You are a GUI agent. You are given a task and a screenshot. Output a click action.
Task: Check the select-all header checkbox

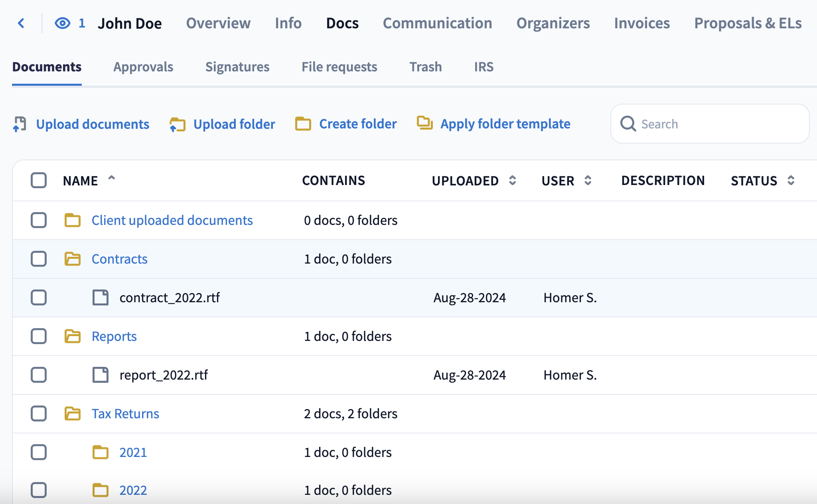point(39,180)
